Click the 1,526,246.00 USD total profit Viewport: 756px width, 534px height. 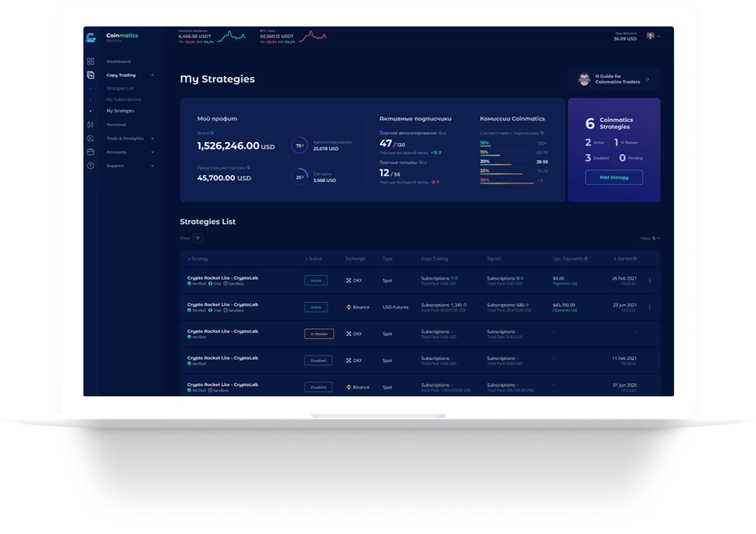coord(236,146)
